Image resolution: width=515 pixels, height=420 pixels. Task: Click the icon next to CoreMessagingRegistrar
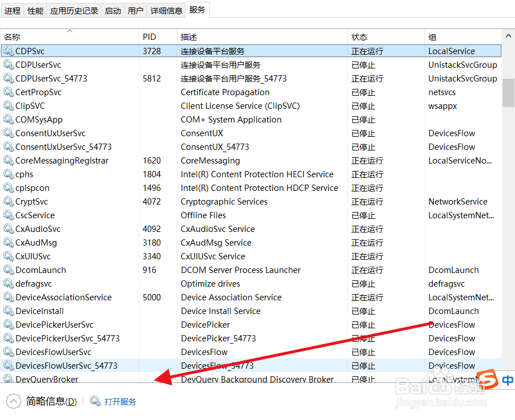click(x=9, y=160)
